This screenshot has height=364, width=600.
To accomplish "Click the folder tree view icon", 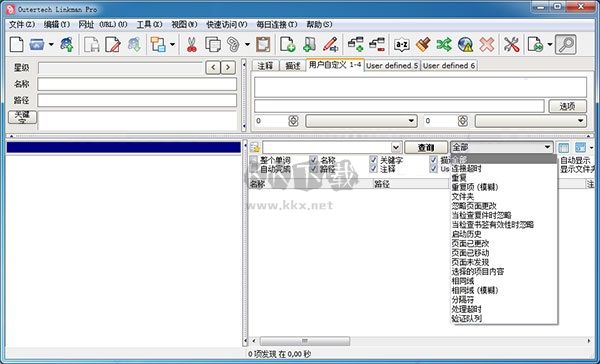I will pyautogui.click(x=158, y=44).
